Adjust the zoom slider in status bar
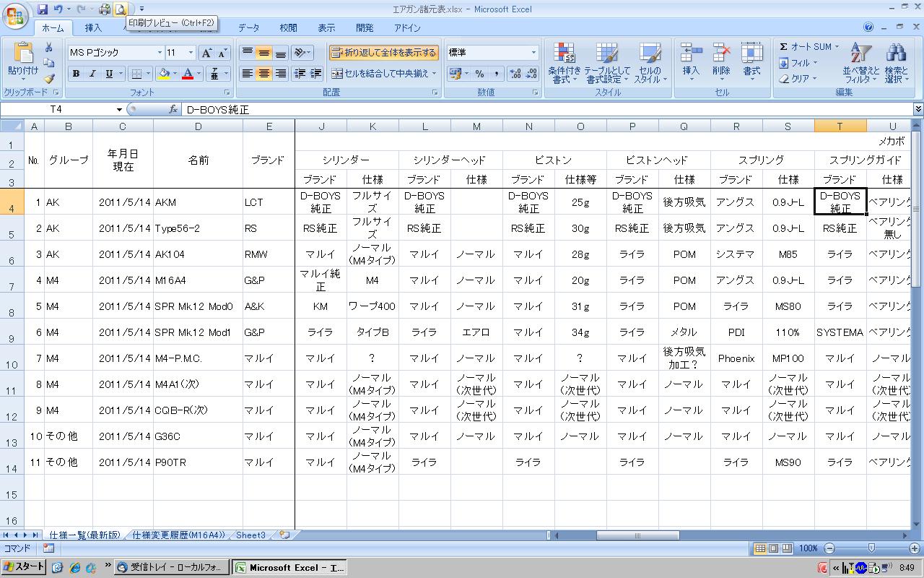The width and height of the screenshot is (924, 578). (871, 548)
